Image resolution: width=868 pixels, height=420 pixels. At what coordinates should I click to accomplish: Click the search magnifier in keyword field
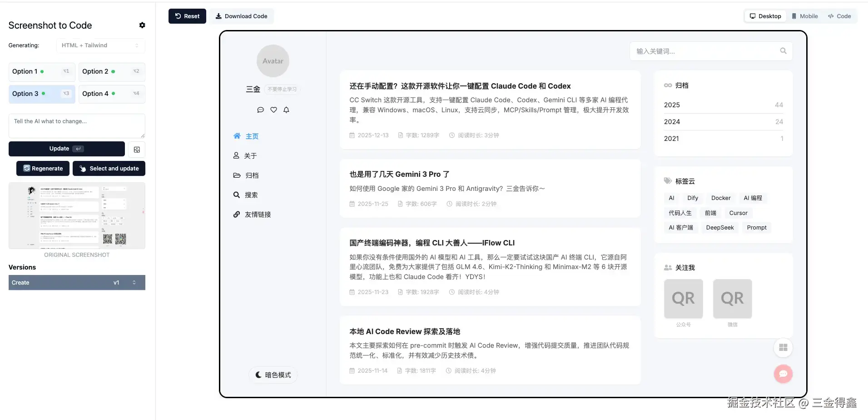point(783,51)
